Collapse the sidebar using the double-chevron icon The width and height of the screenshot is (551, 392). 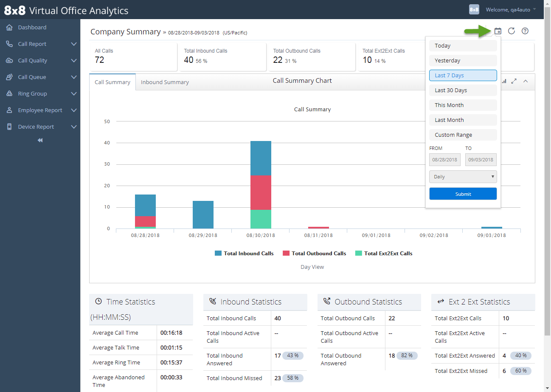tap(39, 140)
